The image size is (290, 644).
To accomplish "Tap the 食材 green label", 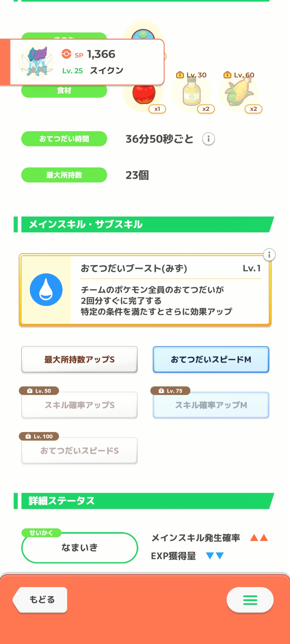I will click(64, 91).
